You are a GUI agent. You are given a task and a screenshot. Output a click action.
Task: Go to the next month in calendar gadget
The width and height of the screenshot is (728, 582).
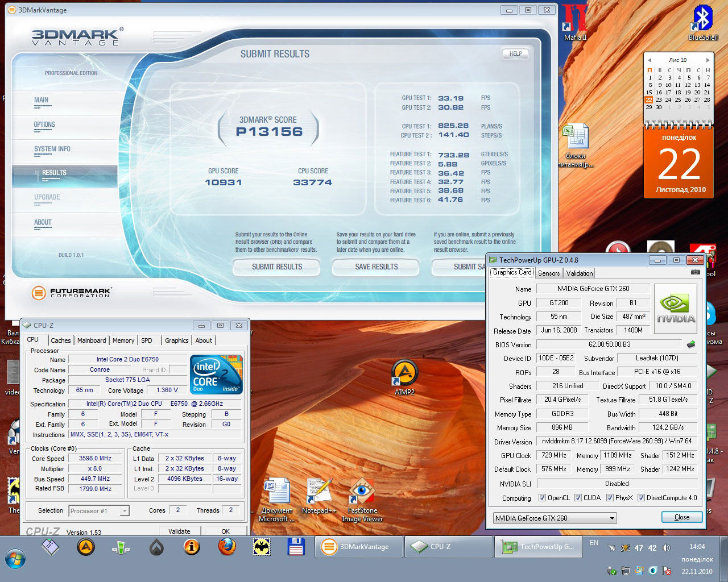click(708, 60)
